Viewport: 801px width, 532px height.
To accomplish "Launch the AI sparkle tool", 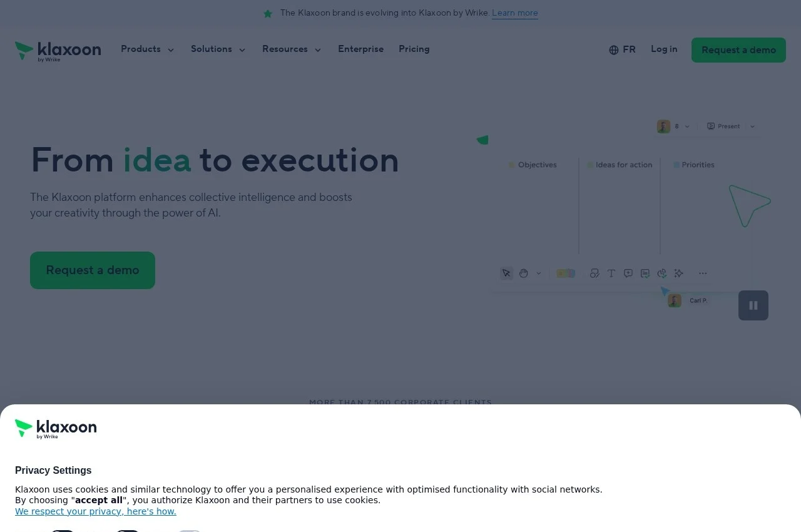I will [679, 274].
